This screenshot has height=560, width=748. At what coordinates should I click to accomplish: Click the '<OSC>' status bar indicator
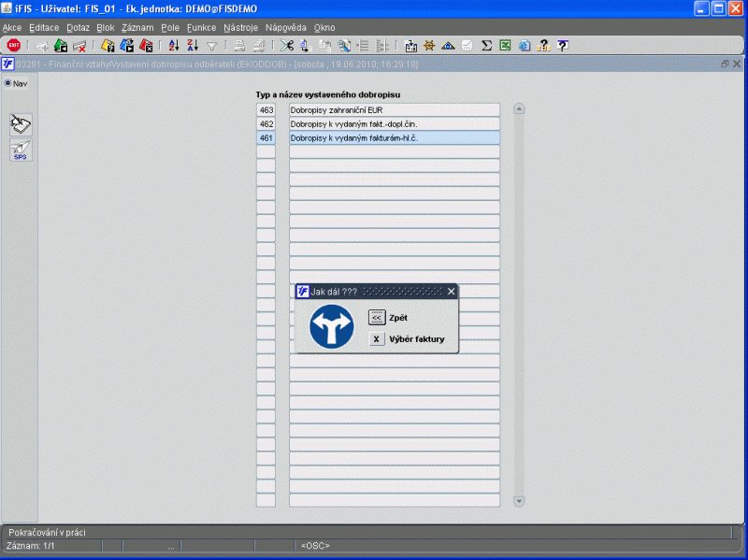(315, 546)
